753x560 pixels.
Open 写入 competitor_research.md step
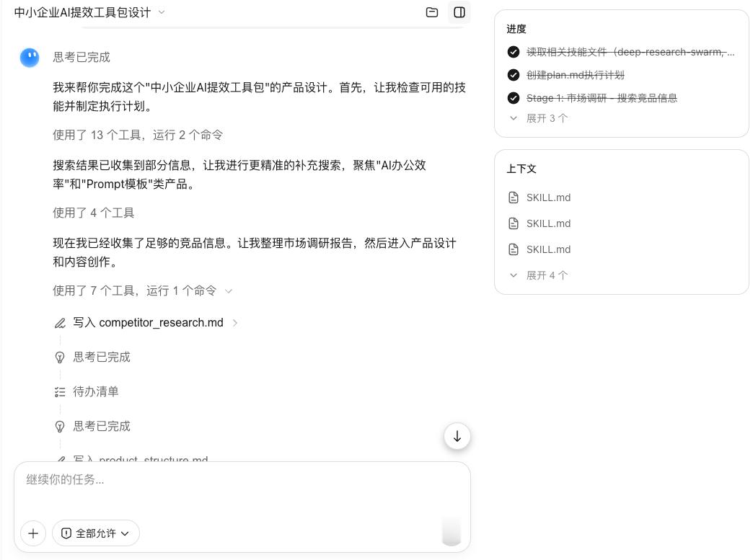coord(148,323)
